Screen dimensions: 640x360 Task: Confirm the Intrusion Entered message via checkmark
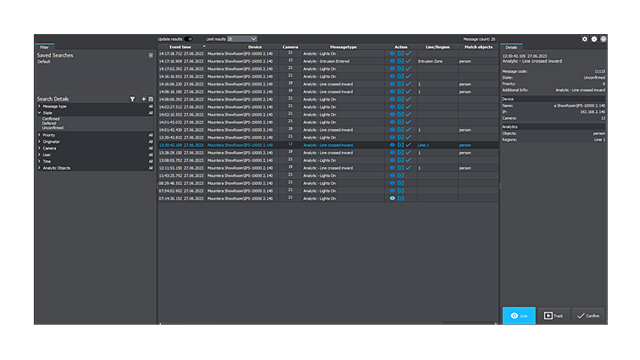click(408, 61)
